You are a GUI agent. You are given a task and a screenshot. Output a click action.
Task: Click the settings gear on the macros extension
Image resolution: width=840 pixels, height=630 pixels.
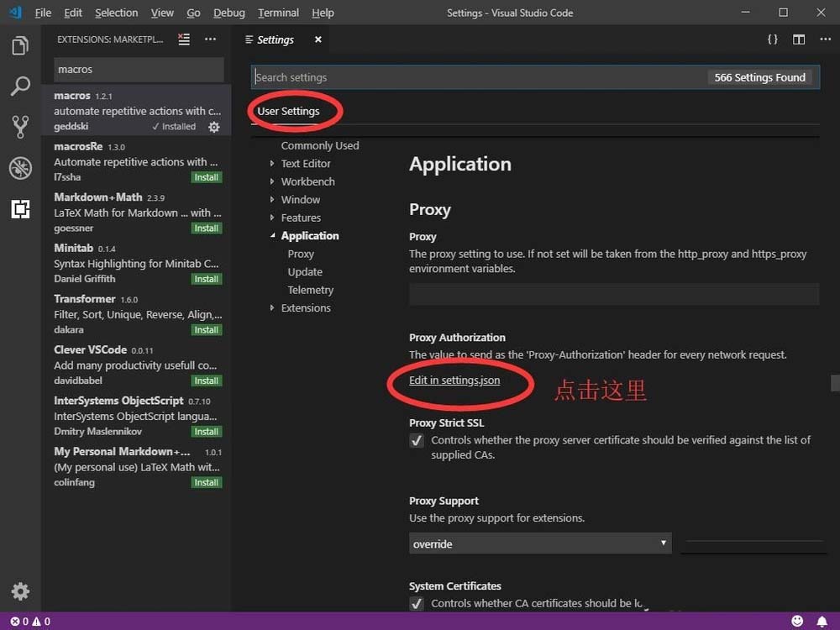[214, 127]
